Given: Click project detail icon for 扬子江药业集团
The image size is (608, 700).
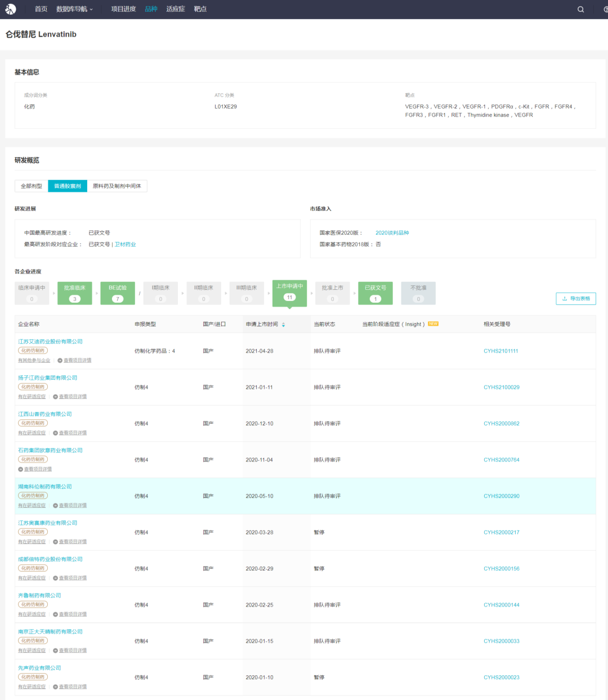Looking at the screenshot, I should pyautogui.click(x=55, y=397).
